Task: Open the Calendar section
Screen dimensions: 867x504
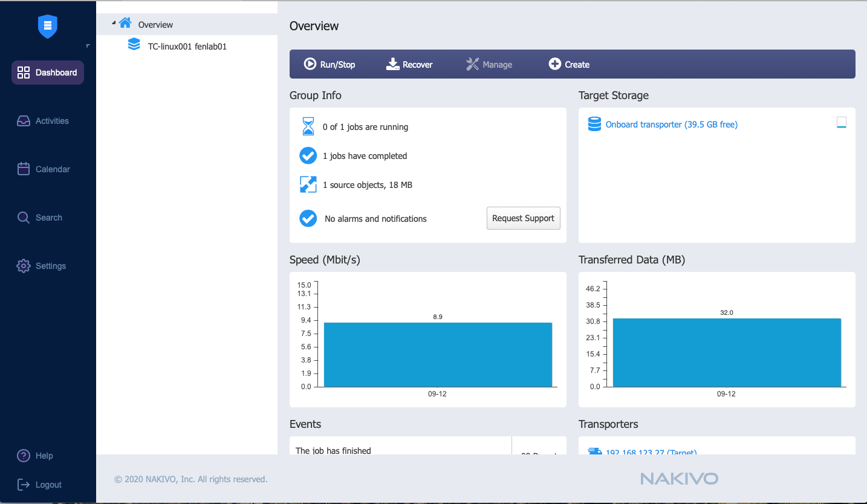Action: [44, 169]
